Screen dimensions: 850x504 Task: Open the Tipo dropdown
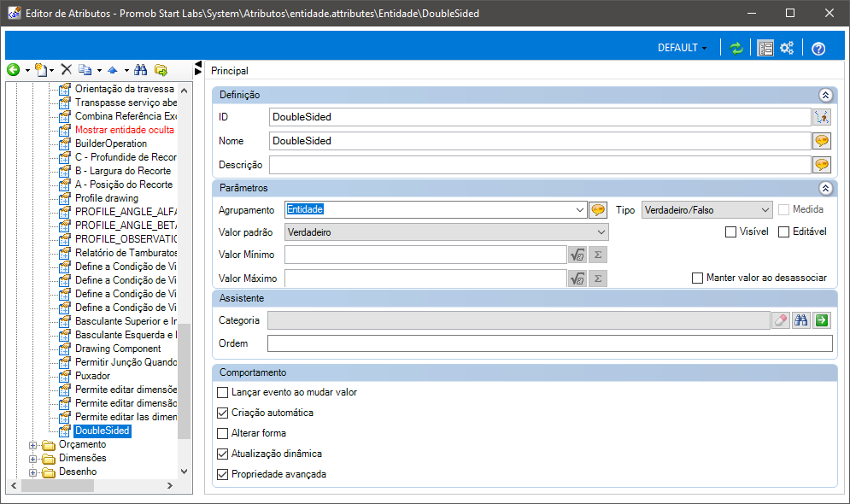tap(706, 209)
